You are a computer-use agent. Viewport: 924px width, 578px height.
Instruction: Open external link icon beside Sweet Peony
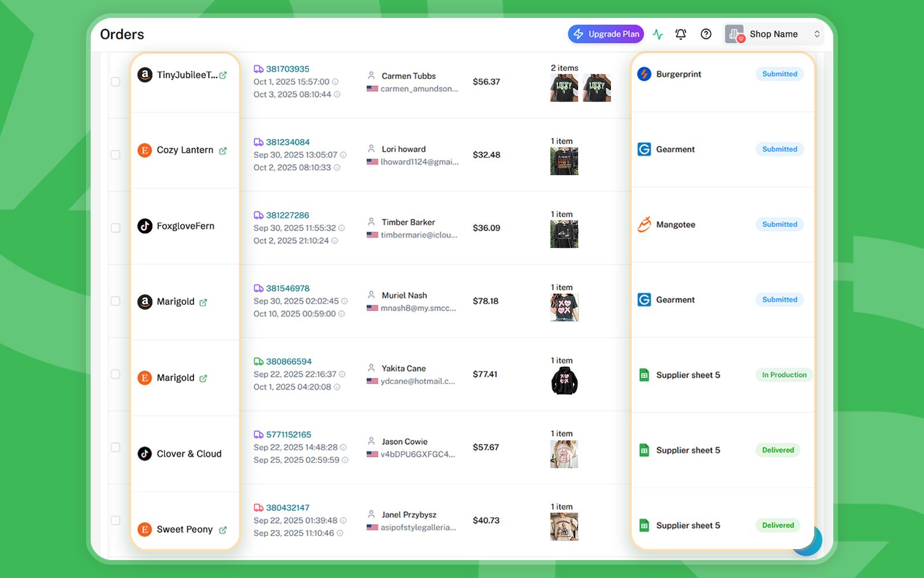click(x=223, y=530)
